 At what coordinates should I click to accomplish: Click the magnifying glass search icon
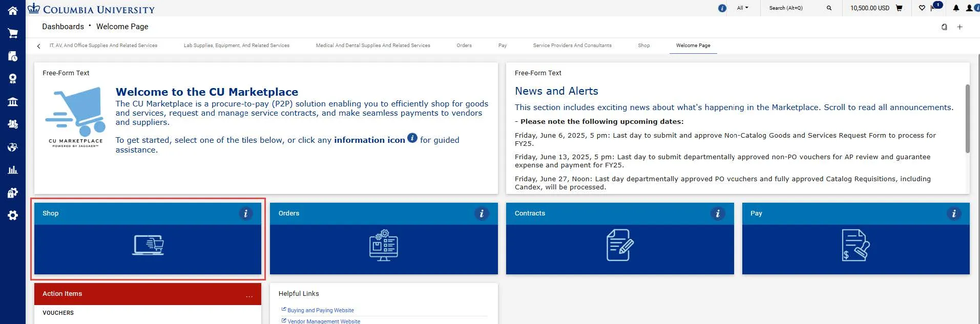click(829, 8)
